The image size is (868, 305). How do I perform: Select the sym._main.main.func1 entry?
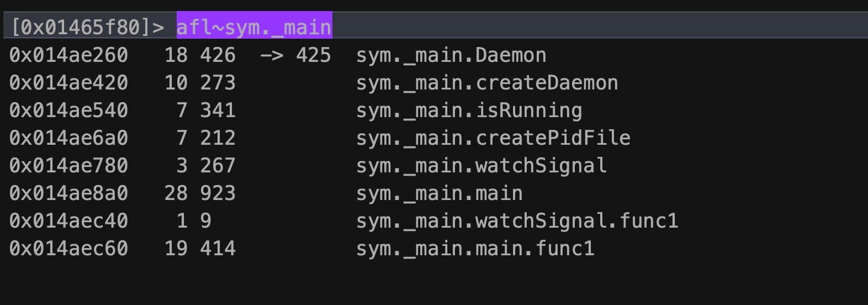475,249
